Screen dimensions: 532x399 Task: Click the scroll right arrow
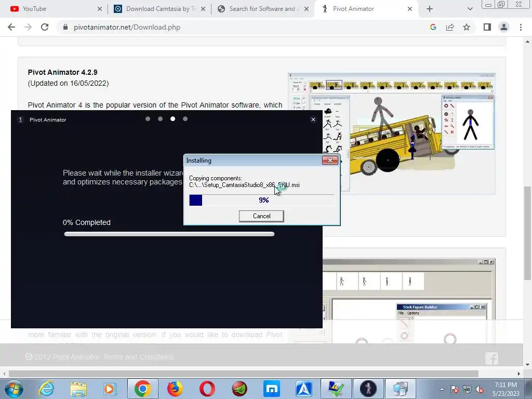[x=519, y=374]
